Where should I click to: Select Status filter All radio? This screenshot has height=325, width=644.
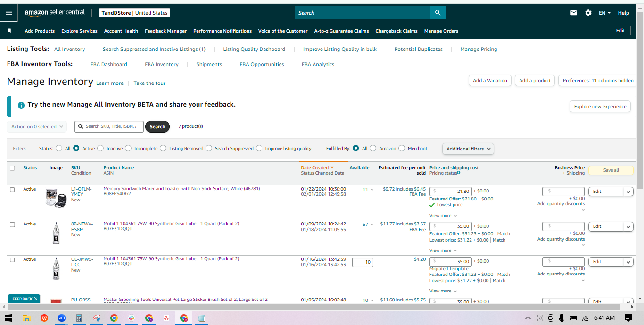tap(59, 148)
